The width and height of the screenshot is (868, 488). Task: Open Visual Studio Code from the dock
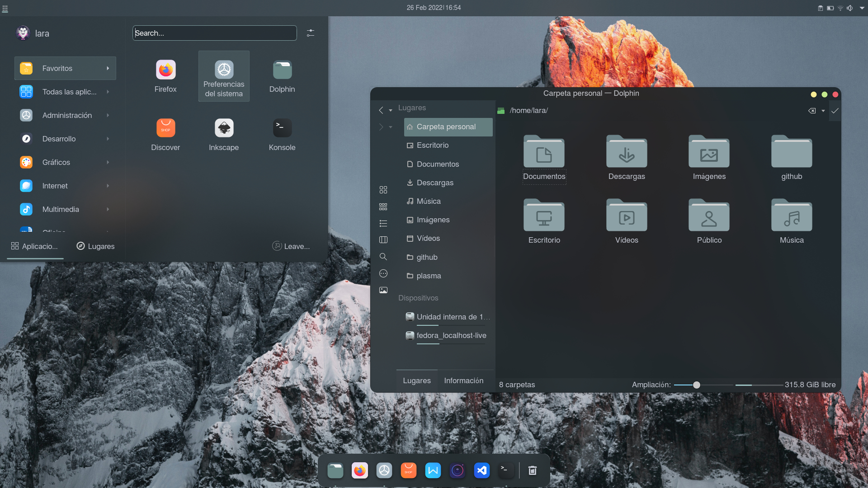[482, 471]
